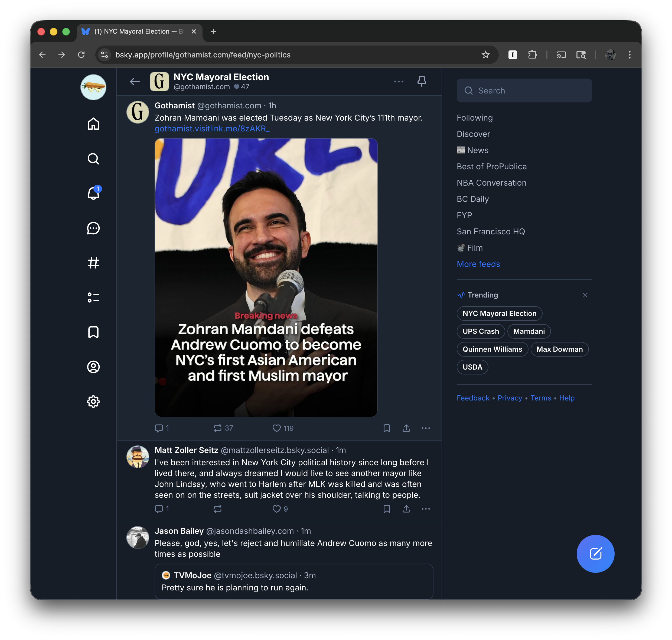Pin the NYC Mayoral Election feed
The image size is (672, 640).
click(x=421, y=81)
